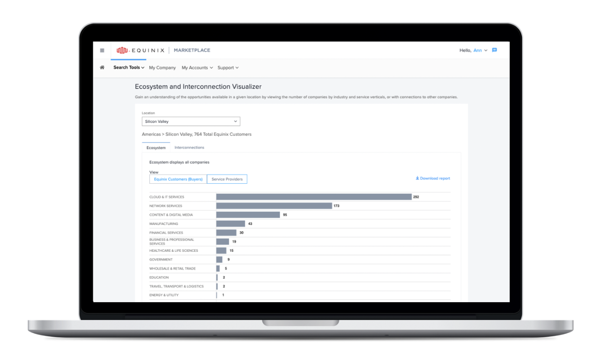Expand the Ann user menu

coord(480,50)
